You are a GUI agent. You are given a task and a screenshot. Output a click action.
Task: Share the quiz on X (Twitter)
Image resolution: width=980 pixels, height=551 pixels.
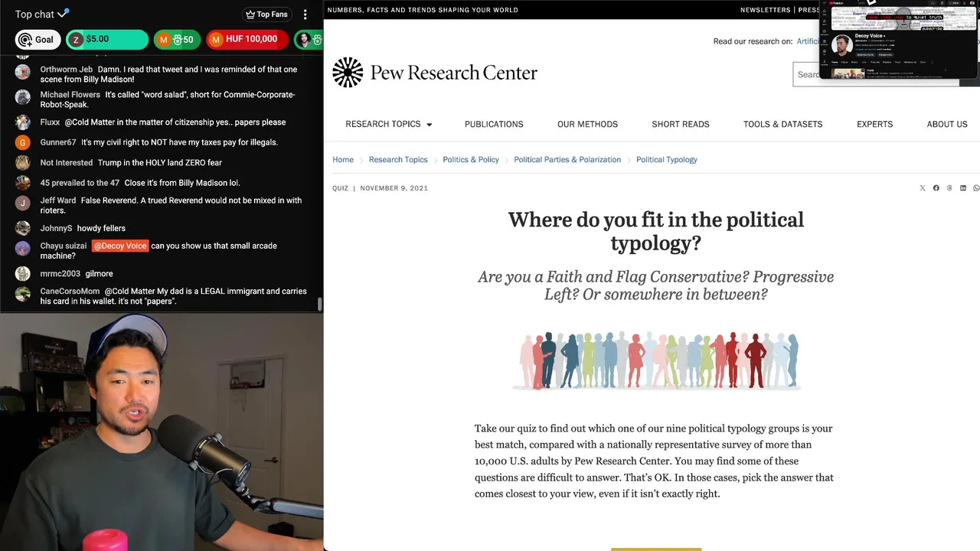click(x=922, y=188)
